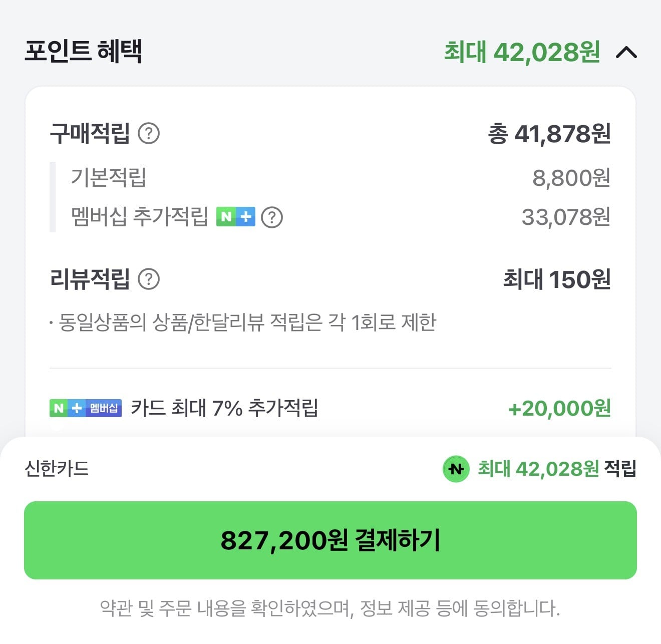The image size is (661, 644).
Task: Open help icon beside 멤버십 추가적립
Action: (x=272, y=217)
